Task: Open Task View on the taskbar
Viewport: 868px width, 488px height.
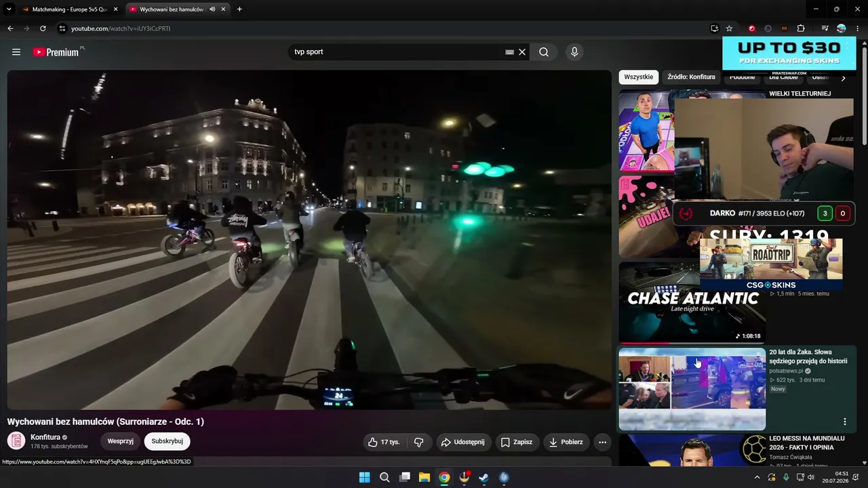Action: (x=405, y=477)
